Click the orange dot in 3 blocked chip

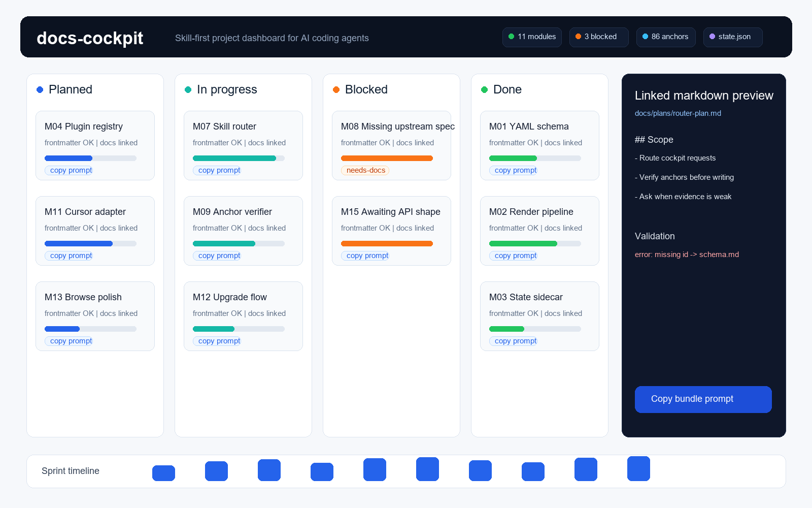coord(579,37)
